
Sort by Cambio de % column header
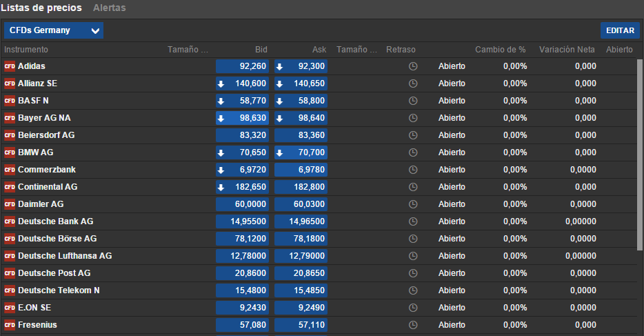[x=501, y=50]
